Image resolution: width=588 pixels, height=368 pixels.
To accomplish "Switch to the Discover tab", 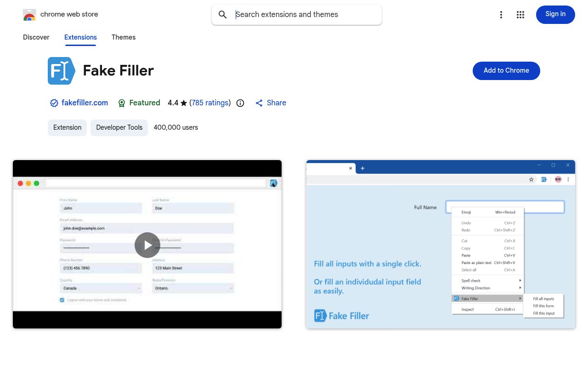I will pos(36,37).
